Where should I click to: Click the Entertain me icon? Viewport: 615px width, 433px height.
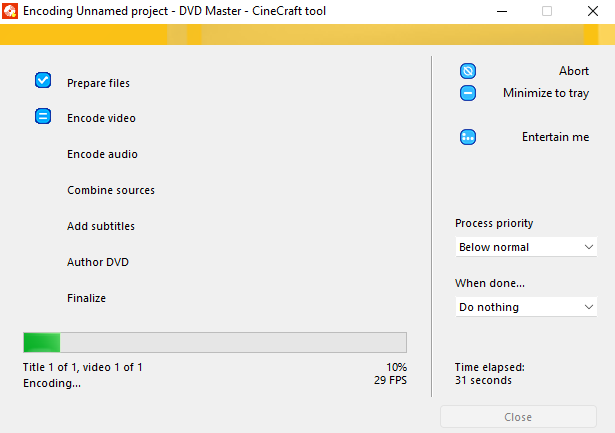[468, 137]
